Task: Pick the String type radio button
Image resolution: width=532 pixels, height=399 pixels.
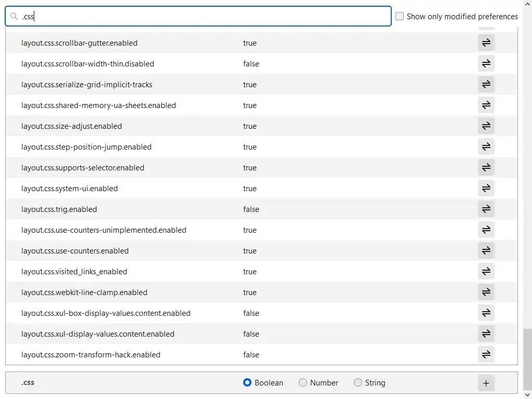Action: click(358, 383)
